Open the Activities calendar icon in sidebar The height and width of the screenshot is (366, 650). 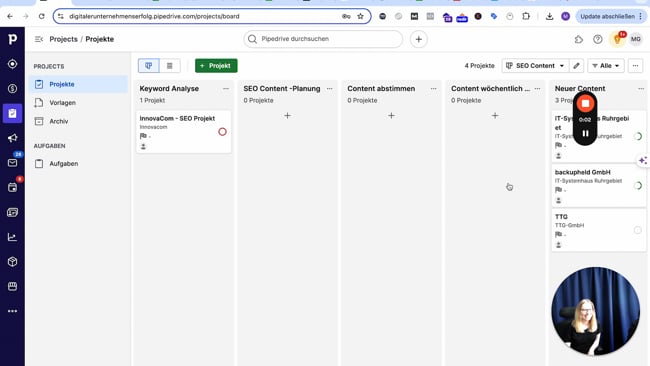[12, 187]
